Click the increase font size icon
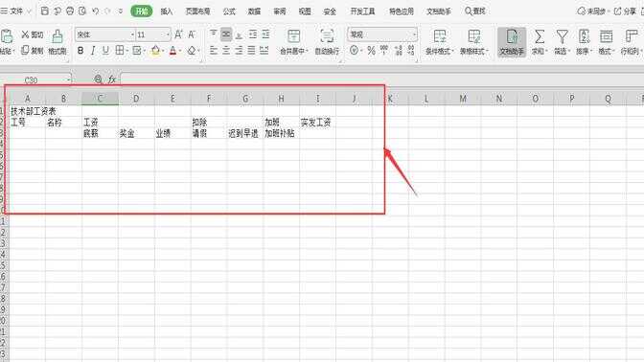Viewport: 644px width, 362px height. [178, 34]
